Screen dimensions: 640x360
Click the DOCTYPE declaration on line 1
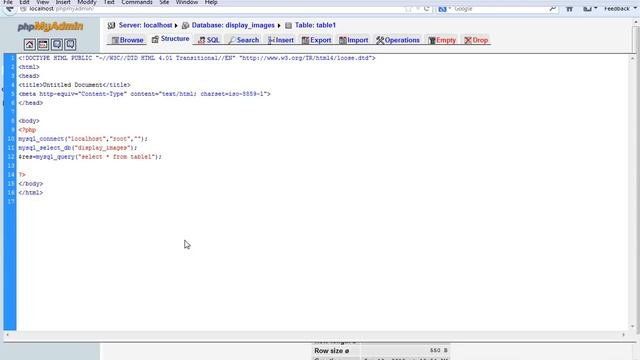pos(197,58)
